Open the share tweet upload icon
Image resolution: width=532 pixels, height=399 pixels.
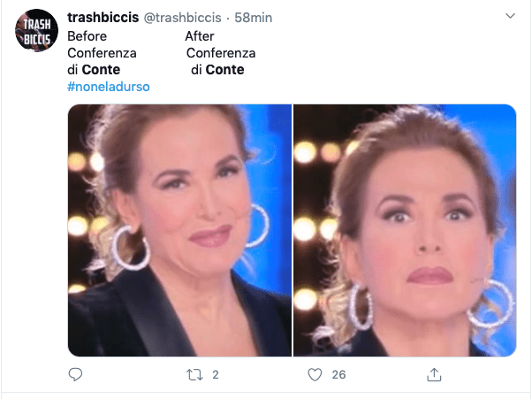434,374
